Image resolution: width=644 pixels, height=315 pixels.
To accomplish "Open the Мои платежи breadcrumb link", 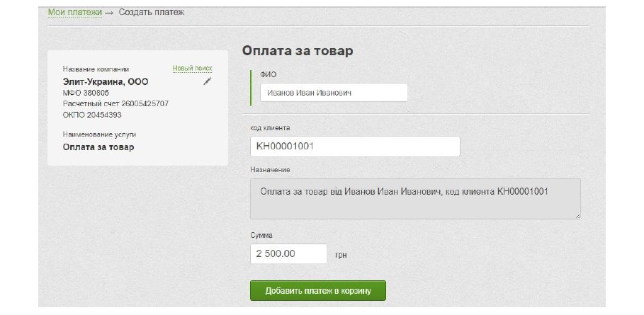I will 74,13.
